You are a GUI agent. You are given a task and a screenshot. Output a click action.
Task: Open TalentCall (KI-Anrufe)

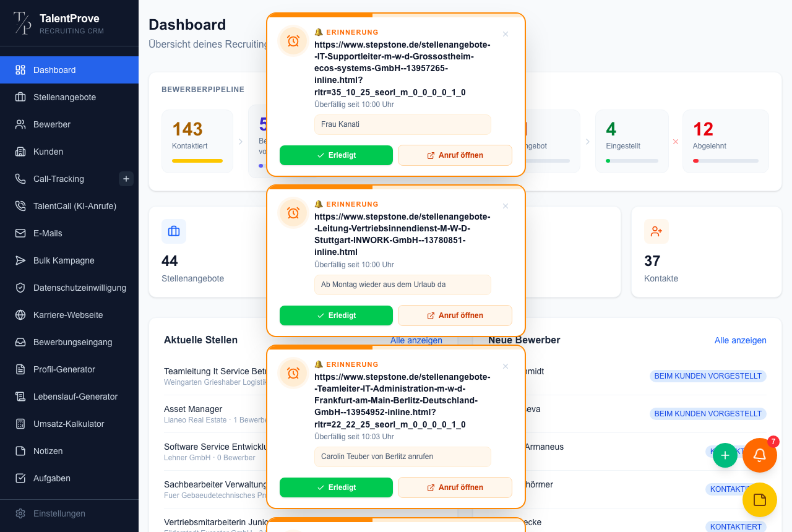(69, 206)
